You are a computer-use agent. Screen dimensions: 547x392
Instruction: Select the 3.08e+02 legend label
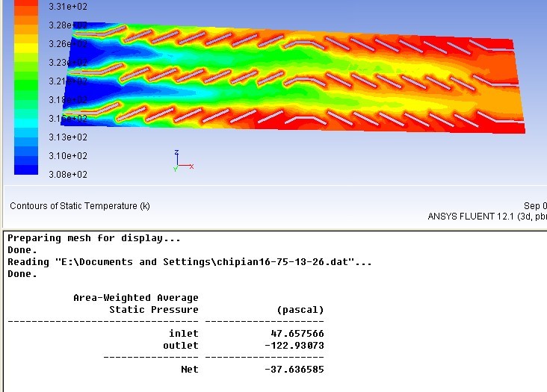pyautogui.click(x=67, y=175)
